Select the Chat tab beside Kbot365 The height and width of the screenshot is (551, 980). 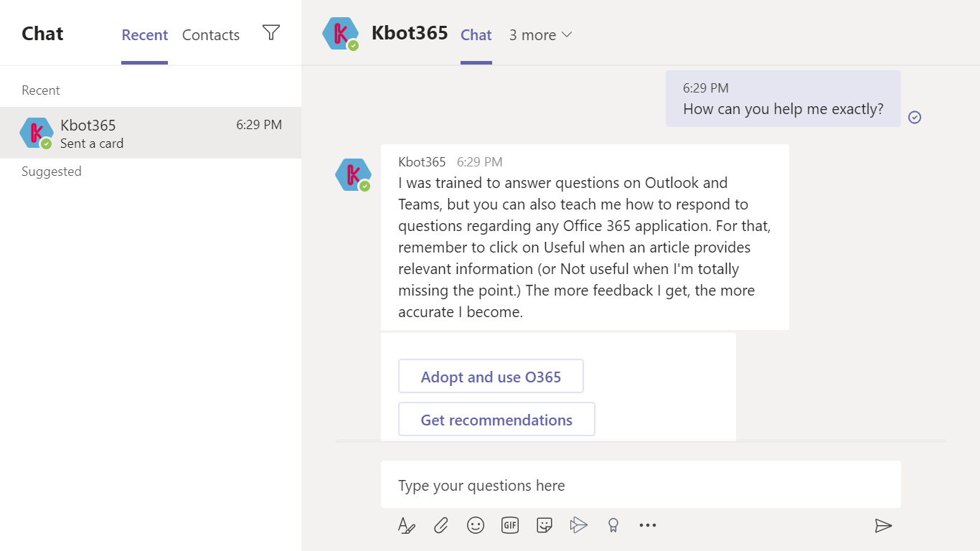[x=476, y=35]
